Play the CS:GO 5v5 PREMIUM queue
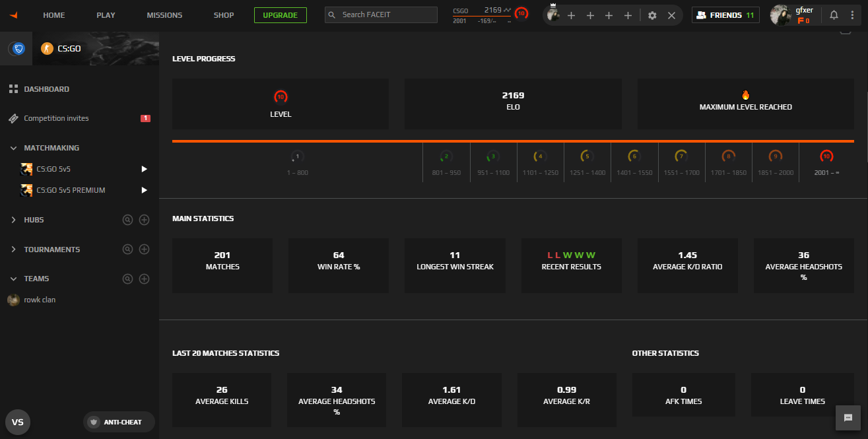Viewport: 868px width, 439px height. pyautogui.click(x=144, y=190)
